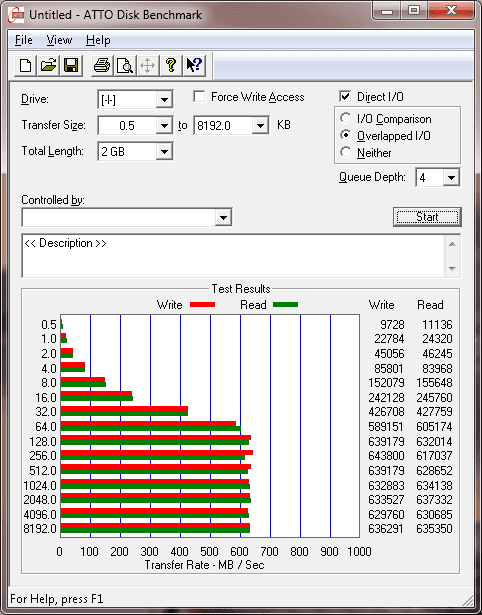Screen dimensions: 482x615
Task: Expand the Total Length 2 GB dropdown
Action: click(x=164, y=151)
